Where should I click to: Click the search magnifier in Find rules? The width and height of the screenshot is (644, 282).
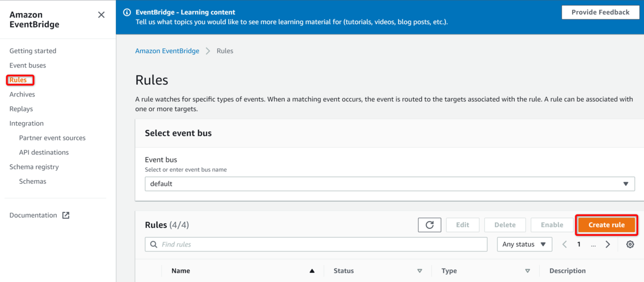[x=154, y=244]
